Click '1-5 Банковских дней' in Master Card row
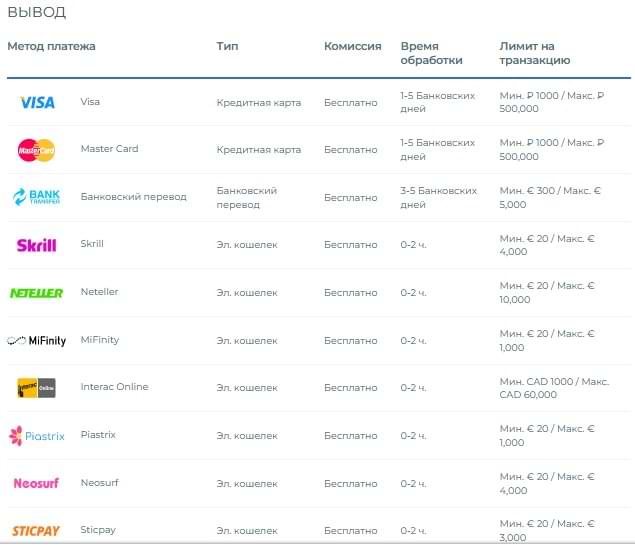 point(438,149)
